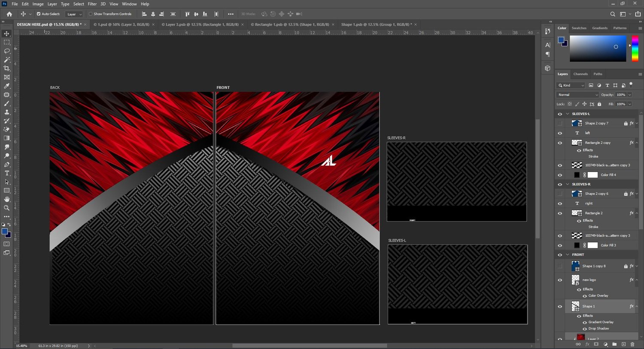Screen dimensions: 644x349
Task: Select the Lasso tool
Action: click(7, 51)
